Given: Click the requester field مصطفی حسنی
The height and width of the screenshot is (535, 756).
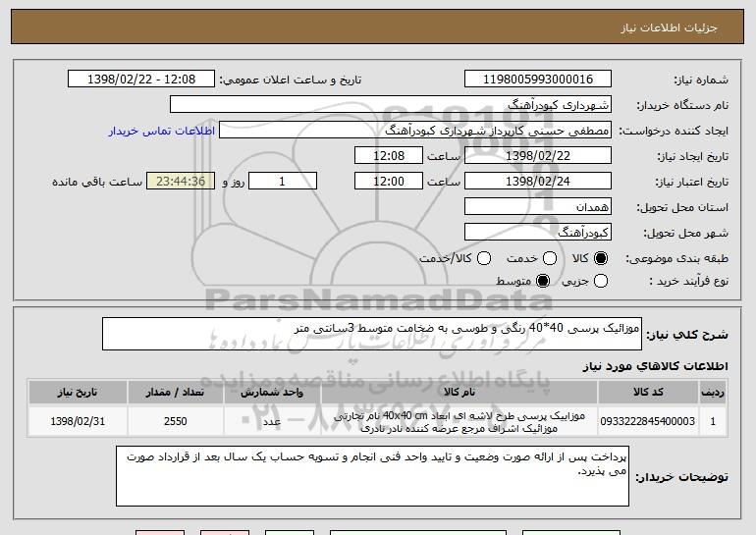Looking at the screenshot, I should tap(415, 131).
